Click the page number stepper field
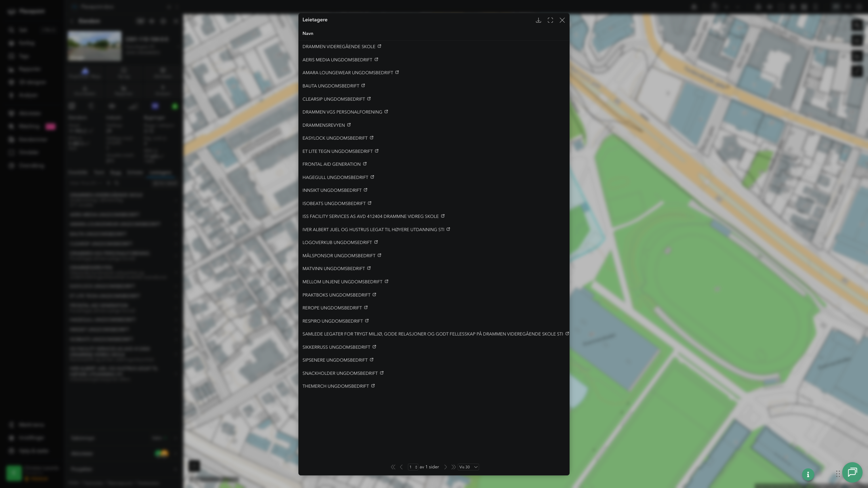868x488 pixels. coord(413,467)
